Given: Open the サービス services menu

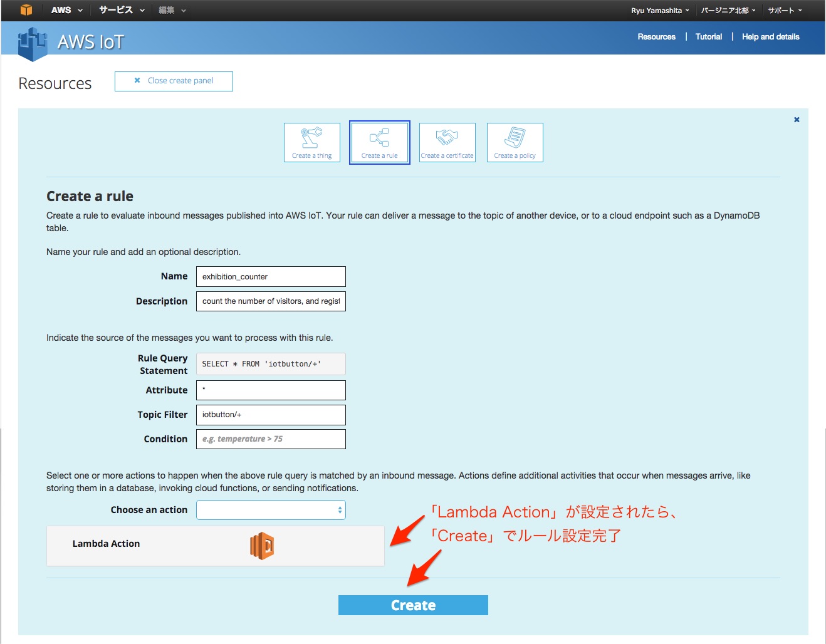Looking at the screenshot, I should pos(122,10).
